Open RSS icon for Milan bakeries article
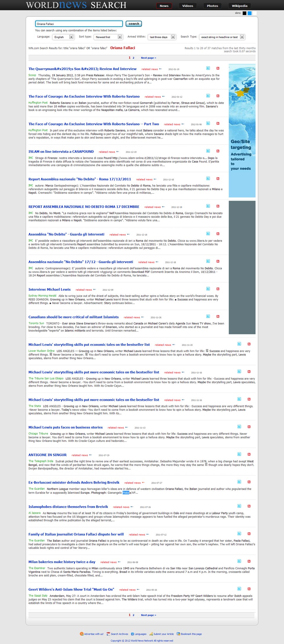The image size is (284, 644). point(249,561)
